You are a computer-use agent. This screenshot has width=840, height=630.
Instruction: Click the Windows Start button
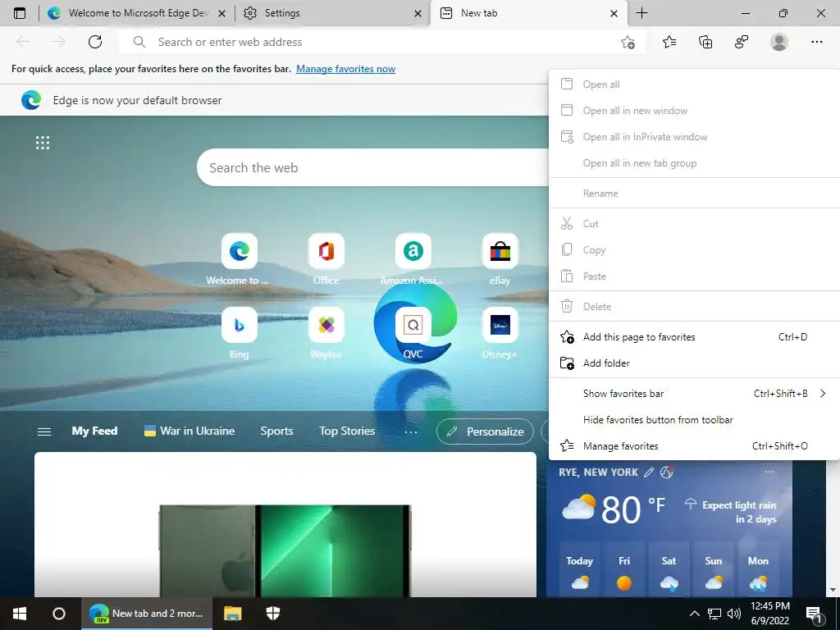tap(20, 614)
